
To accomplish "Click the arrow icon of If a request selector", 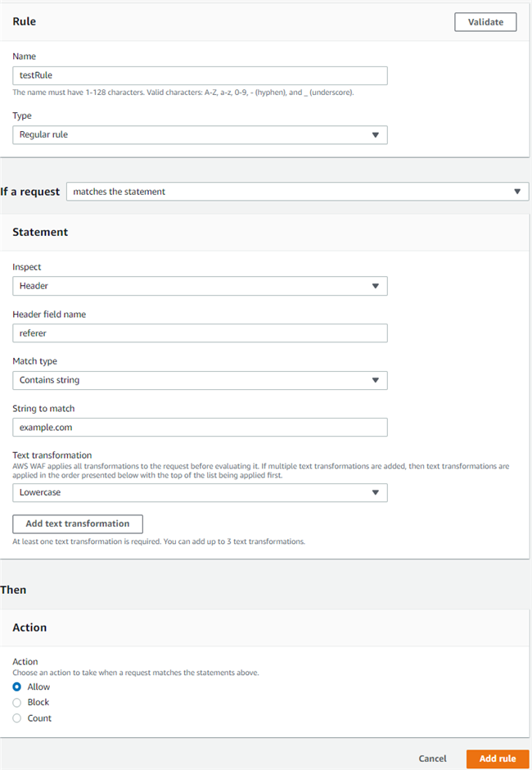I will tap(516, 192).
